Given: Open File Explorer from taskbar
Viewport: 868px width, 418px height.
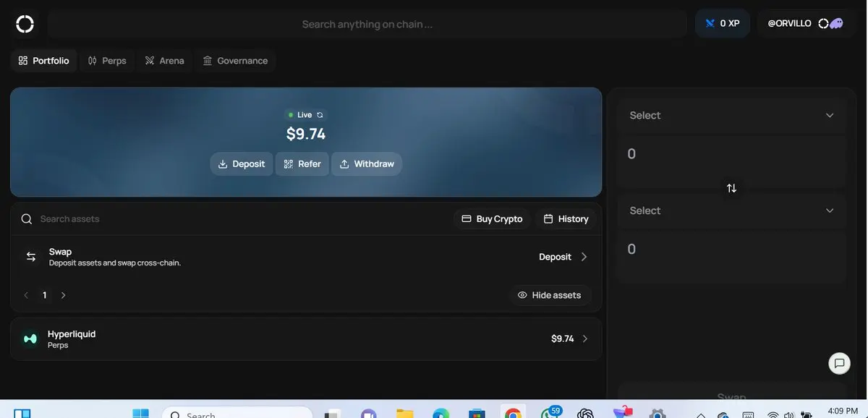Looking at the screenshot, I should point(404,414).
